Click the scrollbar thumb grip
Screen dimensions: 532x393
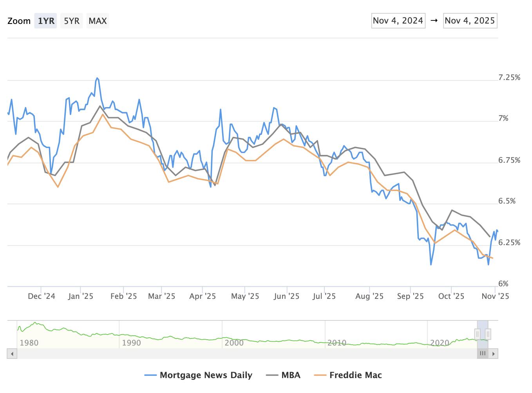pyautogui.click(x=483, y=354)
